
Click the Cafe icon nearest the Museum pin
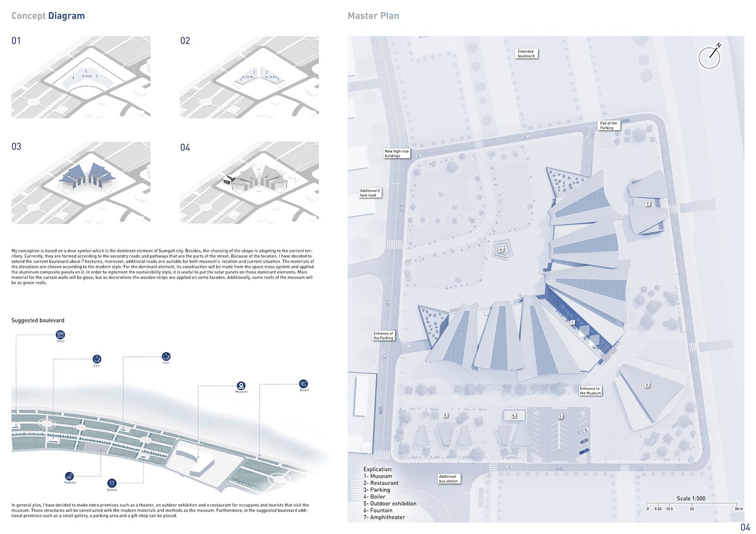pyautogui.click(x=166, y=356)
